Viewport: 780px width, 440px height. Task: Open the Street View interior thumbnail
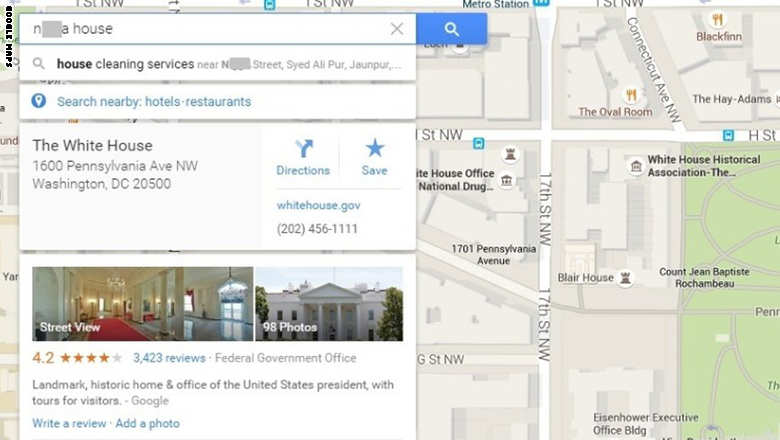[x=143, y=304]
